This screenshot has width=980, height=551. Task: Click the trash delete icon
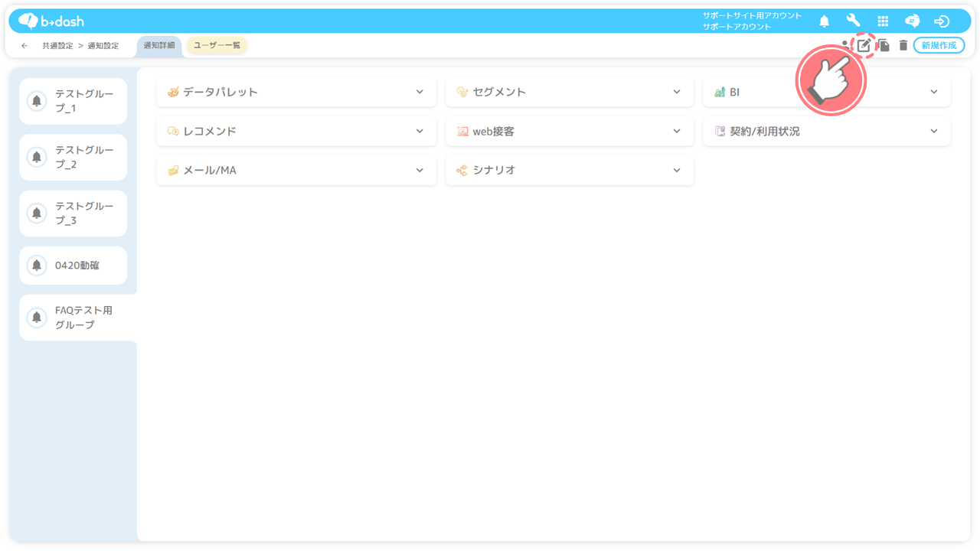[903, 45]
